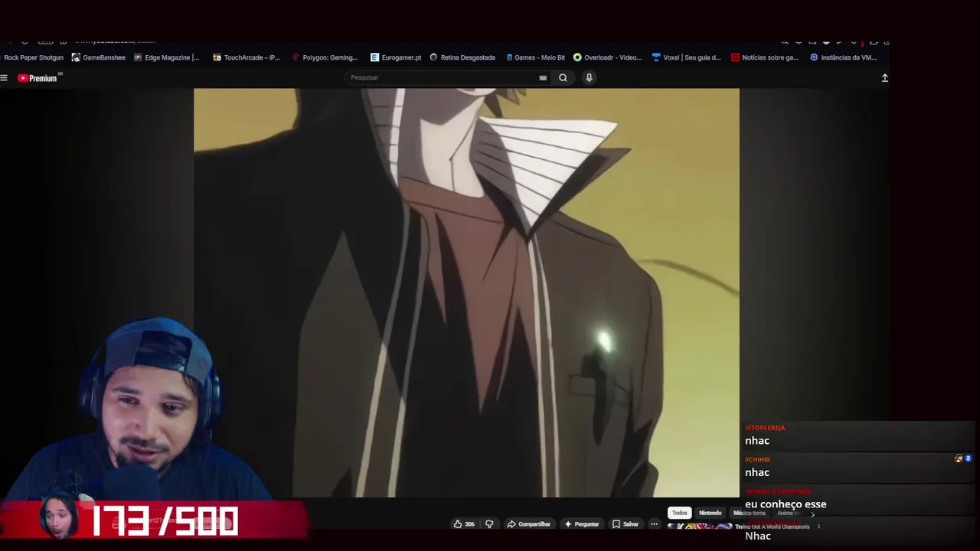
Task: Open Polygon: Gaming bookmark
Action: tap(325, 57)
